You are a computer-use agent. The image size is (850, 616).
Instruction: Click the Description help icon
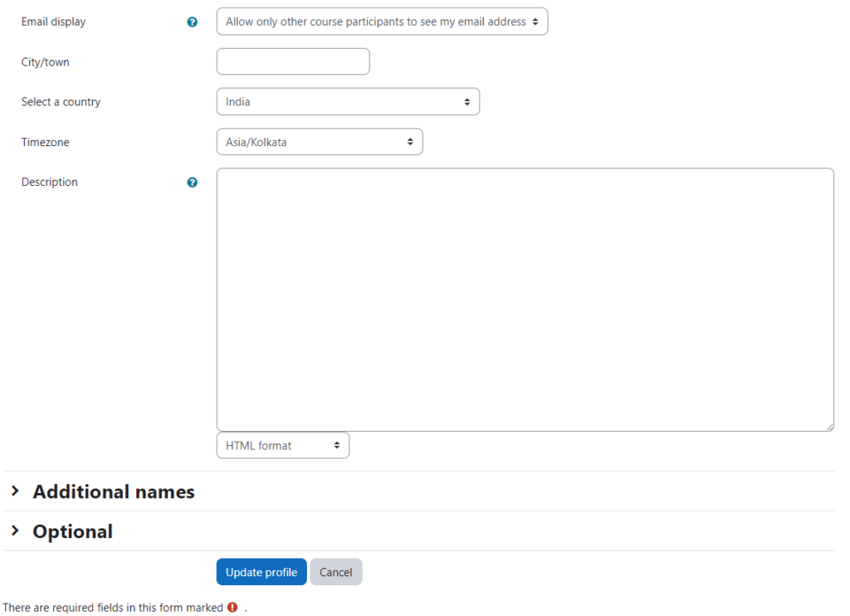(193, 183)
